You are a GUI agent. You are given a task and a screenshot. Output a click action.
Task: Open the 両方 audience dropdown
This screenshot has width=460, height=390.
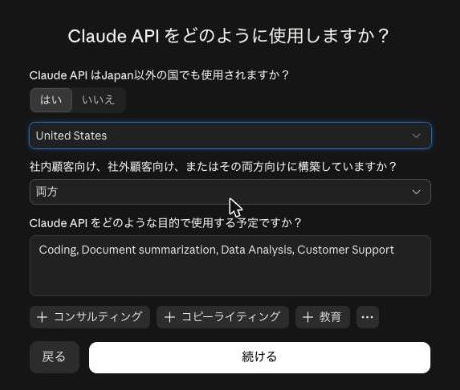(230, 192)
